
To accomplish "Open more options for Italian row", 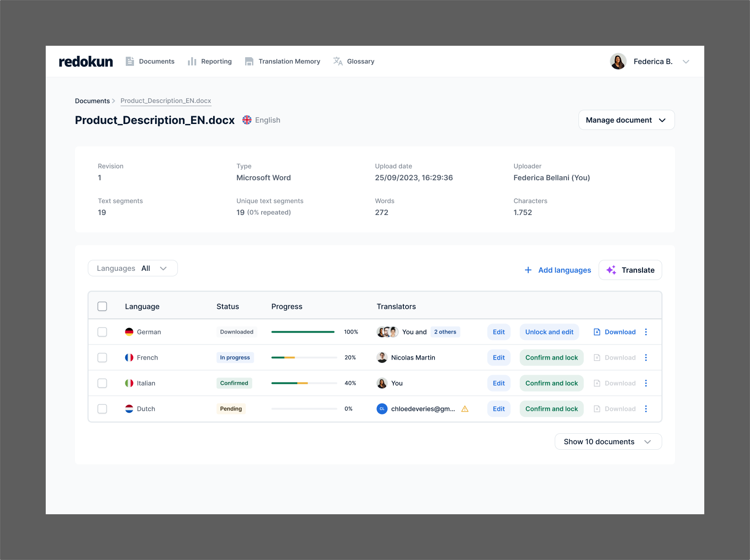I will tap(646, 383).
